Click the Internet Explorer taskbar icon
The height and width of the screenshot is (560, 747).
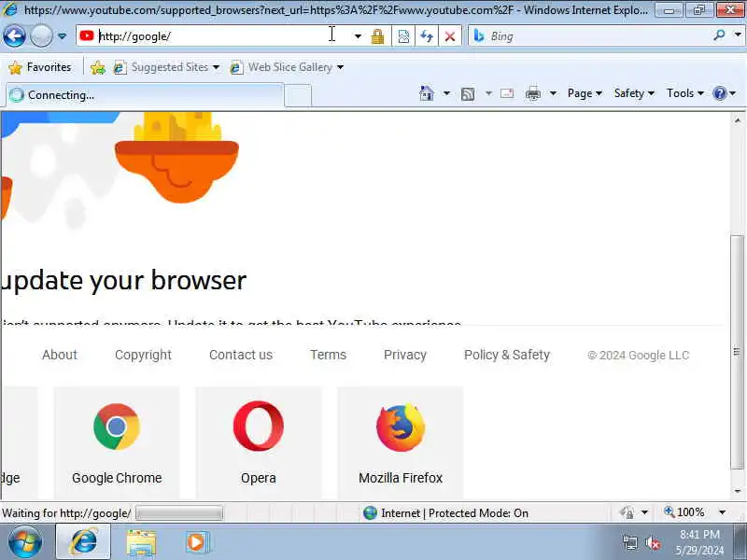[83, 542]
